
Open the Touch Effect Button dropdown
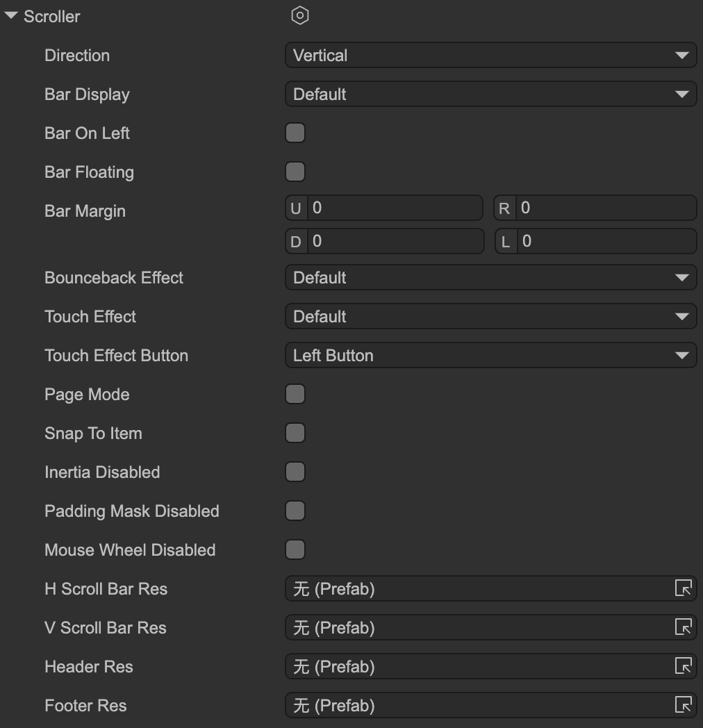tap(490, 356)
